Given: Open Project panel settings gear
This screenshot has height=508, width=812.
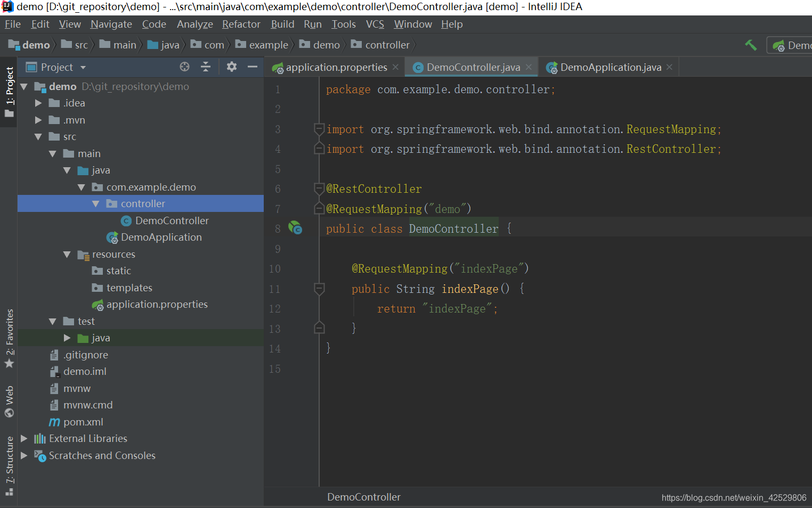Looking at the screenshot, I should pos(231,67).
